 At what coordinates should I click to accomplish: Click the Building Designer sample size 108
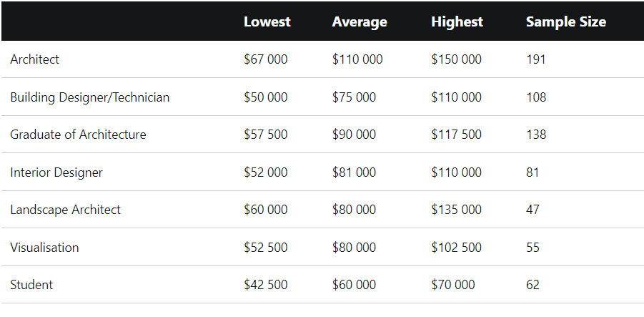click(x=536, y=97)
